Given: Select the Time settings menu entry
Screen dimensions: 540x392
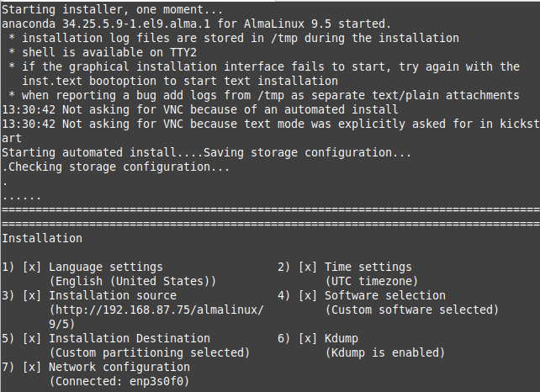Looking at the screenshot, I should 368,267.
